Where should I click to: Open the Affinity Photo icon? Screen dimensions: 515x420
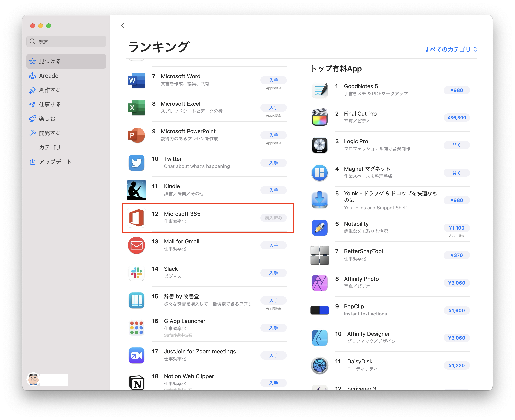coord(319,283)
